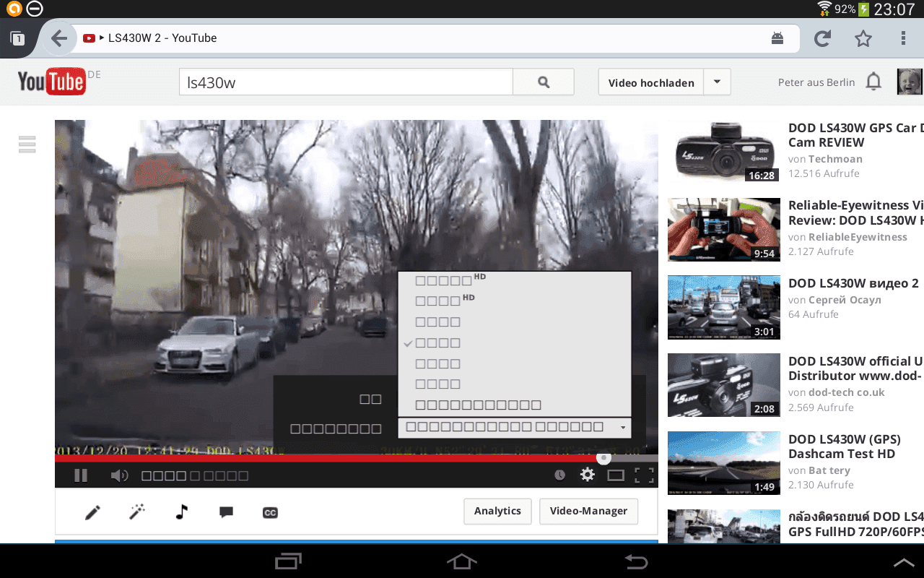The width and height of the screenshot is (924, 578).
Task: Open the DOD LS430W (GPS) Dashcam Test HD title
Action: point(846,446)
